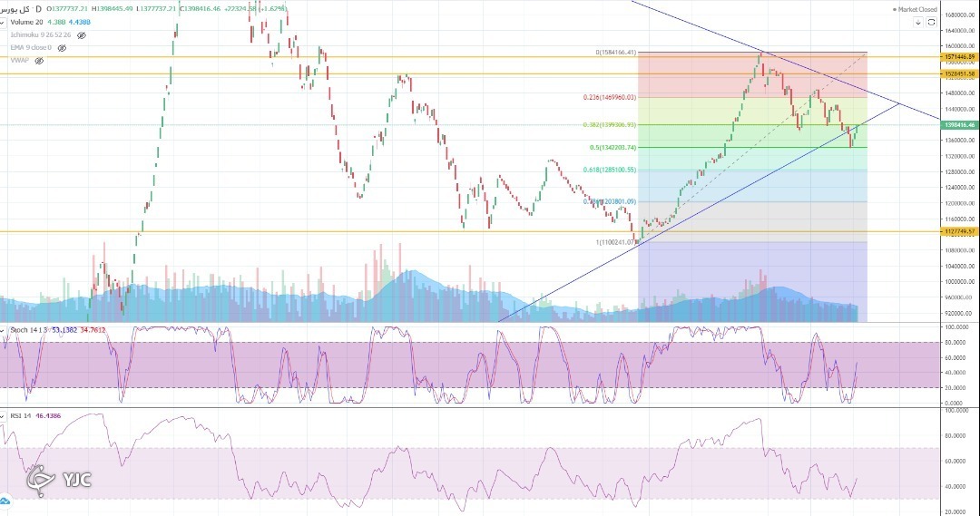Viewport: 980px width, 516px height.
Task: Collapse the arrow beside the Stoch indicator
Action: click(x=3, y=330)
